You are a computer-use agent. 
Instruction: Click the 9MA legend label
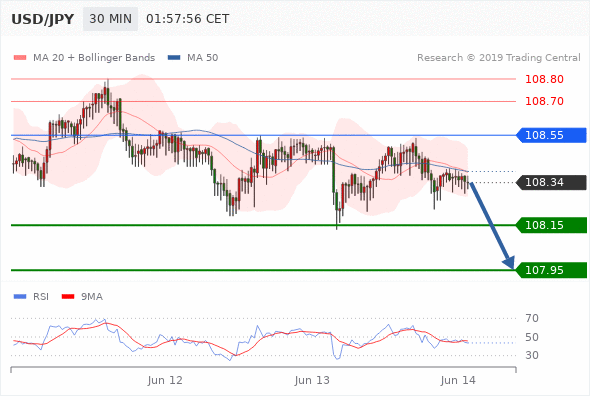click(x=92, y=297)
